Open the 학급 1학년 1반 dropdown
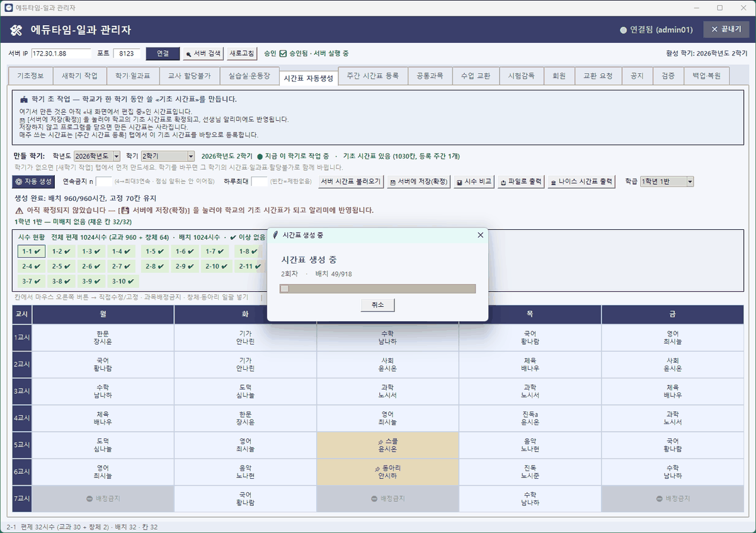Viewport: 756px width, 533px height. tap(667, 181)
